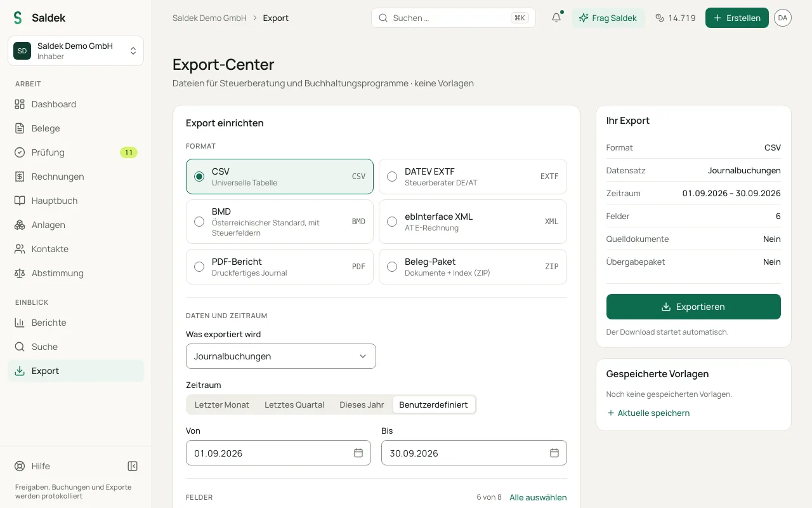Click the sparkle icon on Frag Saldek

pos(584,18)
